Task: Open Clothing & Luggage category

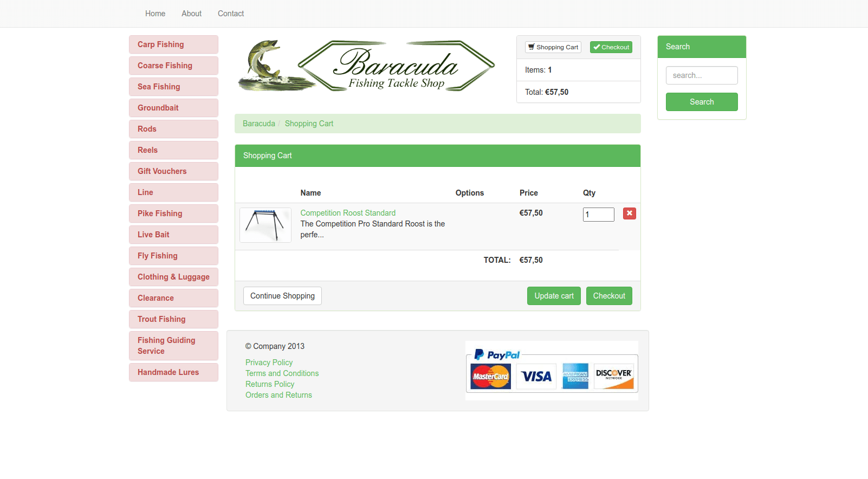Action: click(173, 277)
